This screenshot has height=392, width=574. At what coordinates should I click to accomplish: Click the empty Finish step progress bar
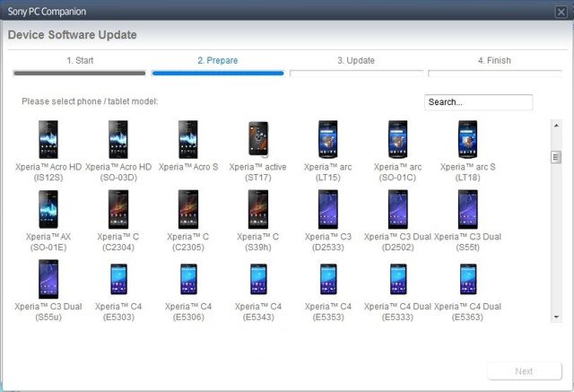pos(494,74)
